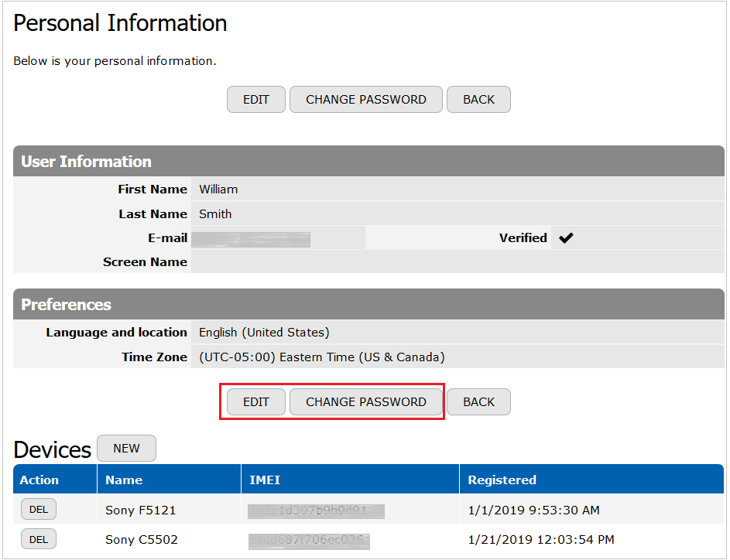Click the bottom EDIT button below Preferences
730x560 pixels.
click(x=256, y=402)
